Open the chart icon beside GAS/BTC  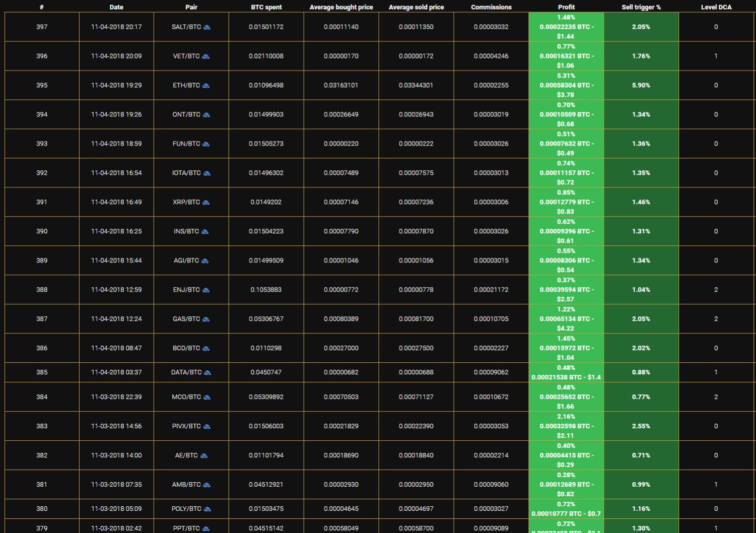(206, 319)
